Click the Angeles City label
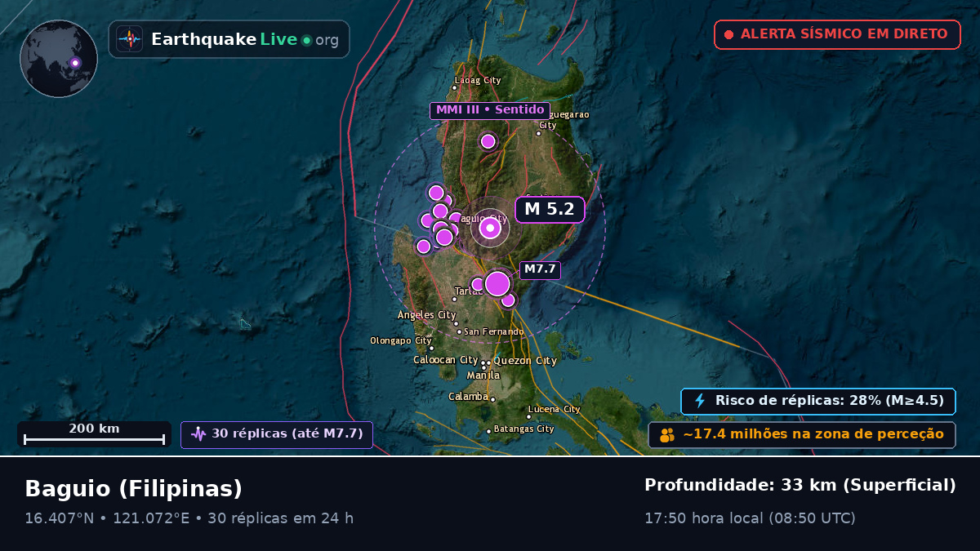 pyautogui.click(x=427, y=315)
